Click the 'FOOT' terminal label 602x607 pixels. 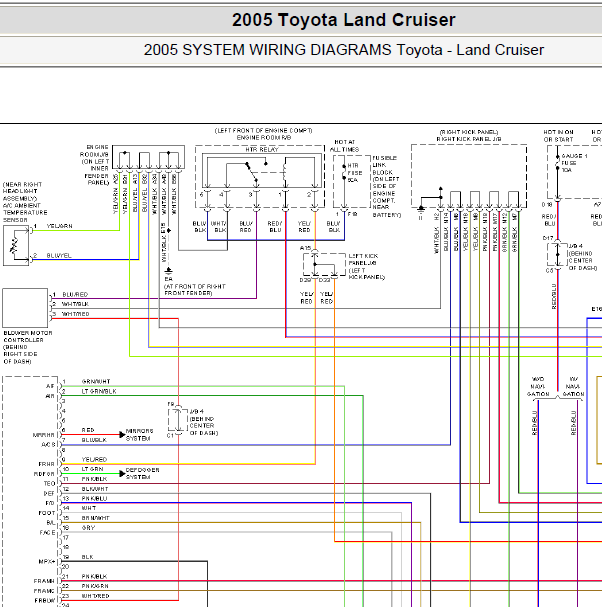(47, 513)
